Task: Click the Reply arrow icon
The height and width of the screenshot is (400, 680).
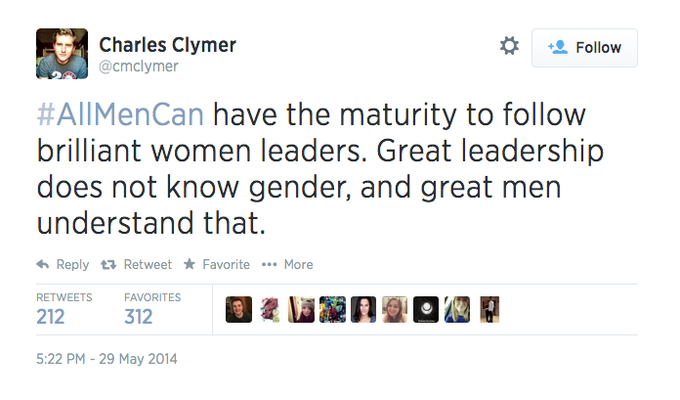Action: pyautogui.click(x=42, y=264)
